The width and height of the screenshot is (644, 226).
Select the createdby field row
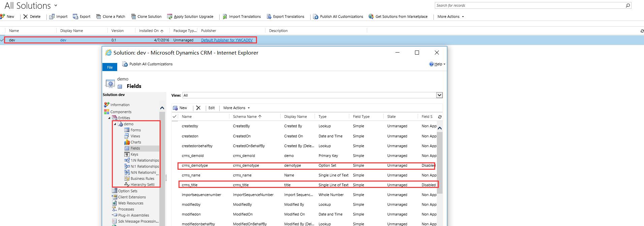tap(304, 126)
